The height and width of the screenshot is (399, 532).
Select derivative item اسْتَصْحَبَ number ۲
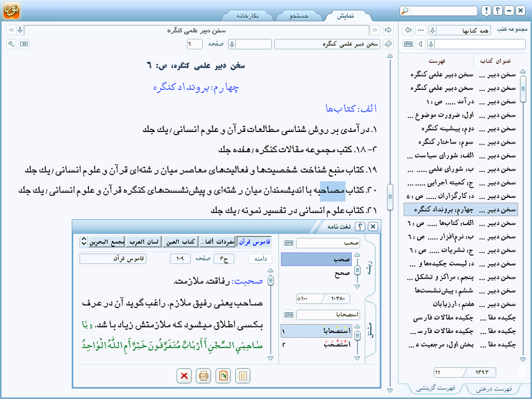pos(316,345)
